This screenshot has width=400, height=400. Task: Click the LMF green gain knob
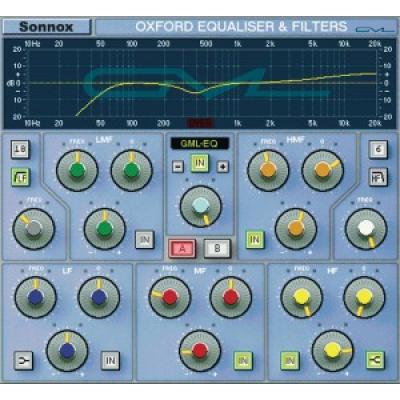pyautogui.click(x=105, y=229)
